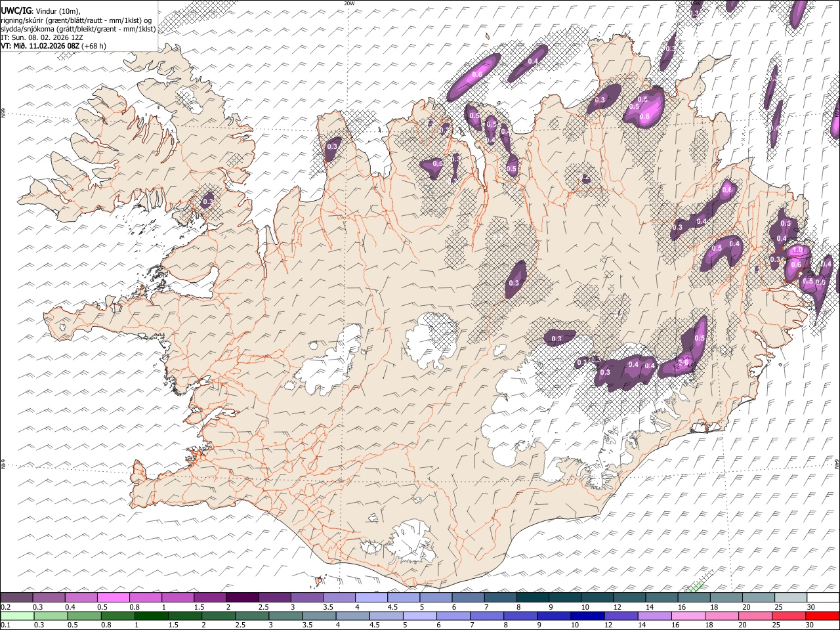The width and height of the screenshot is (840, 630).
Task: Click the '4.5' label in the upper legend row
Action: 392,607
